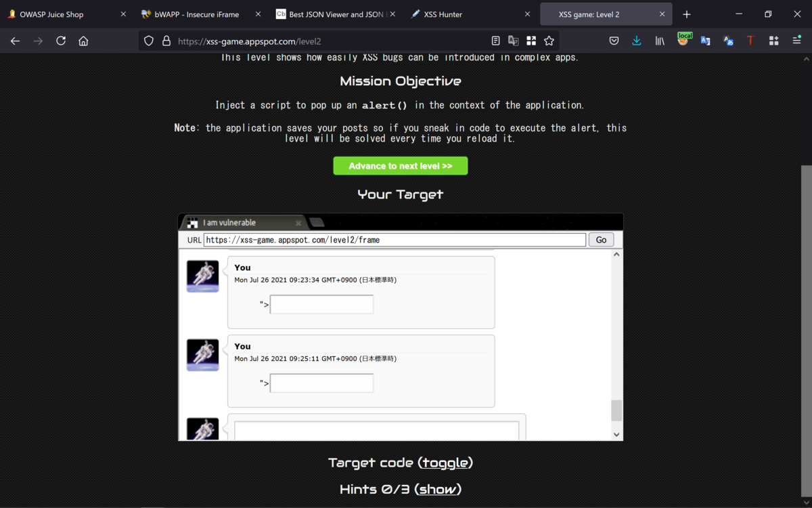Screen dimensions: 812x508
Task: Click the target frame scrollbar thumb
Action: pyautogui.click(x=616, y=410)
